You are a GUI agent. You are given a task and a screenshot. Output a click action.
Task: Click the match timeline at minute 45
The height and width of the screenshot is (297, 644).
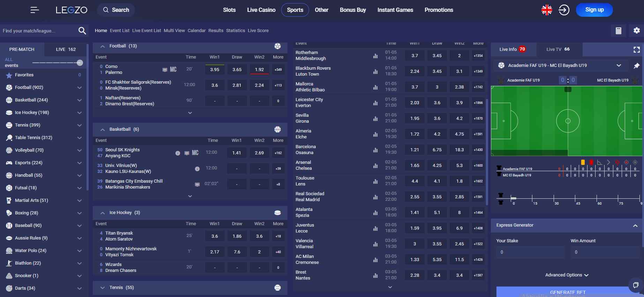tap(575, 199)
